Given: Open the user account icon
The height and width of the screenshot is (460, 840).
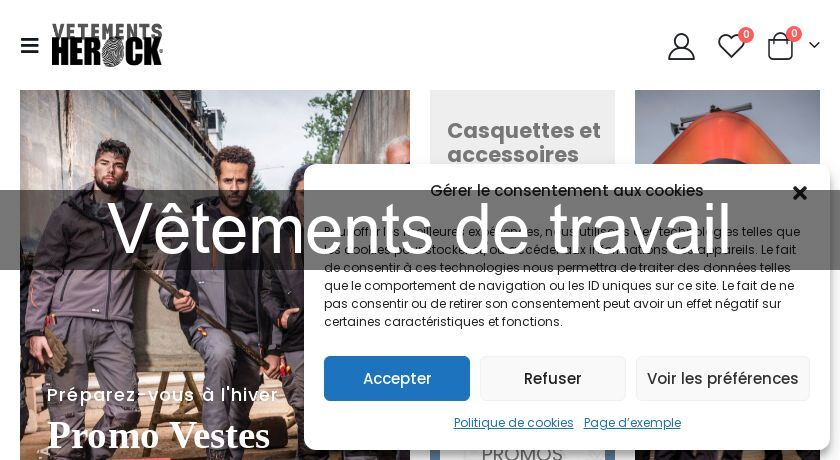Looking at the screenshot, I should 681,47.
